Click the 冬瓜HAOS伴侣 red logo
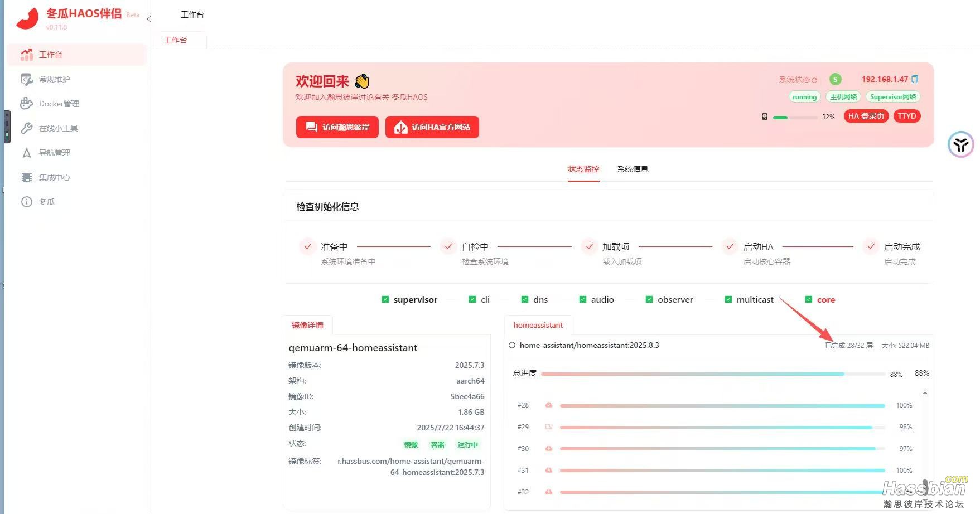 pos(27,18)
